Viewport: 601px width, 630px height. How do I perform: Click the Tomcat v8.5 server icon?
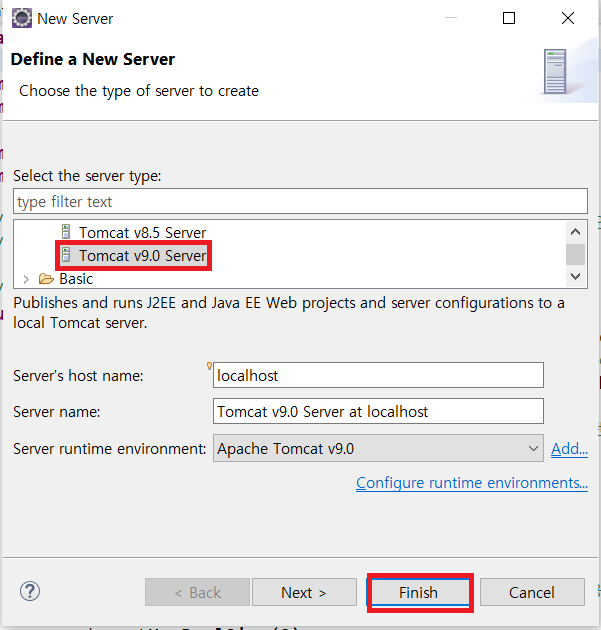click(66, 232)
